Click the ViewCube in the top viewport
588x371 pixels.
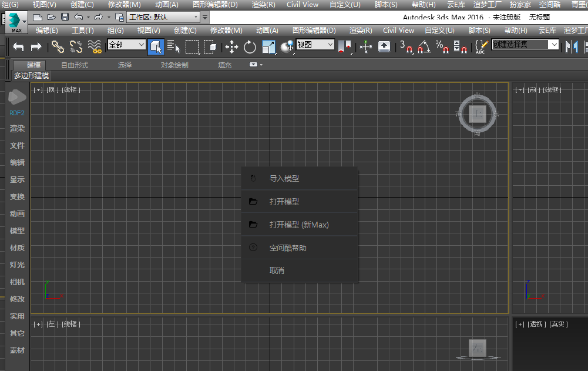click(x=478, y=114)
